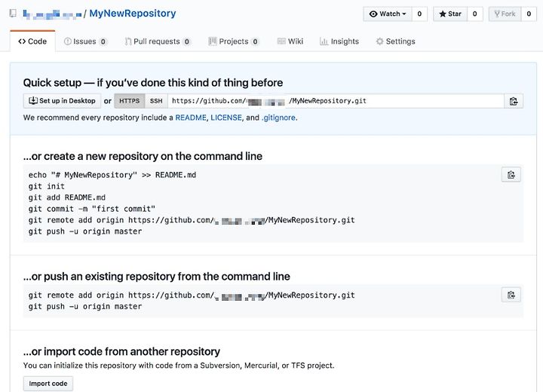Click the repository book icon beside owner name
Image resolution: width=543 pixels, height=392 pixels.
point(13,14)
